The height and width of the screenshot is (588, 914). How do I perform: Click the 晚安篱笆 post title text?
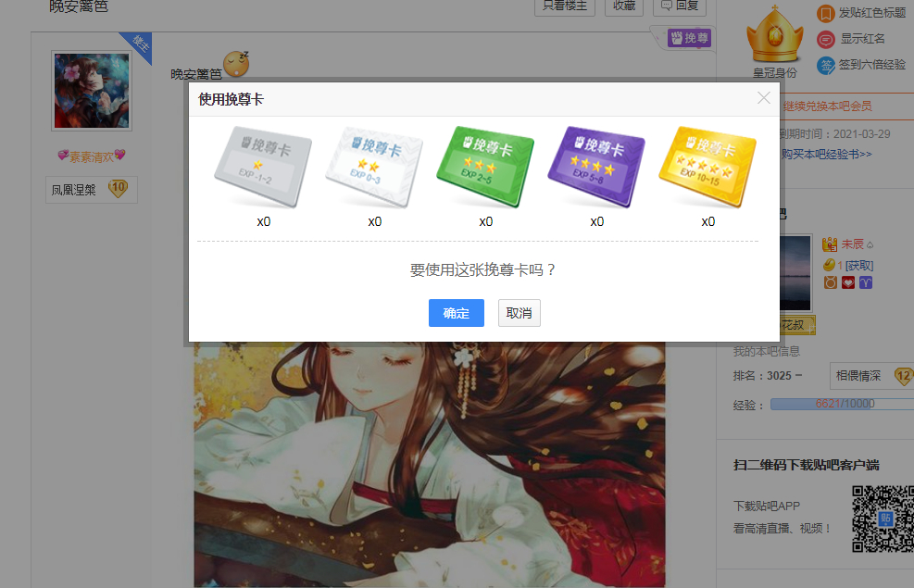coord(79,6)
